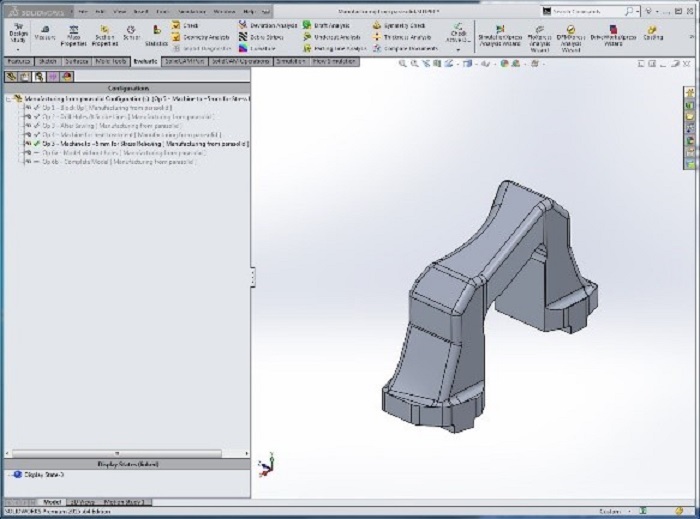
Task: Open the Section Properties tool
Action: (104, 31)
